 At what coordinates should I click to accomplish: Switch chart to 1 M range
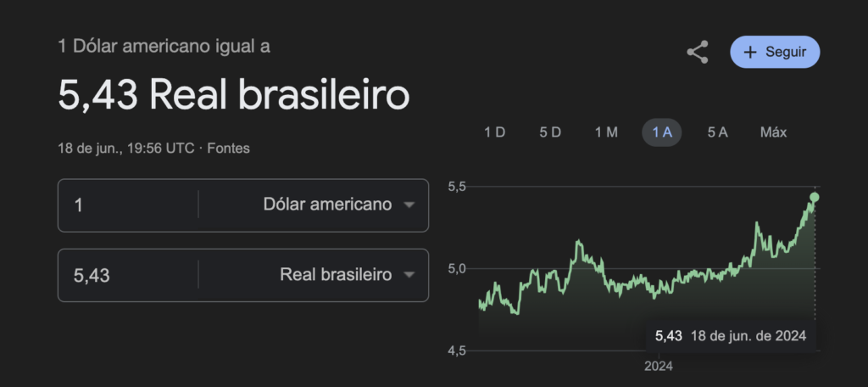pos(606,132)
